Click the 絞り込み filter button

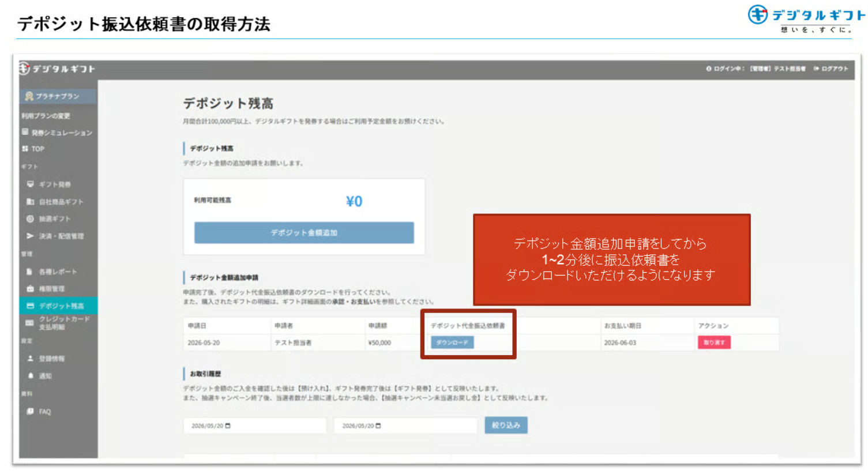(x=506, y=425)
